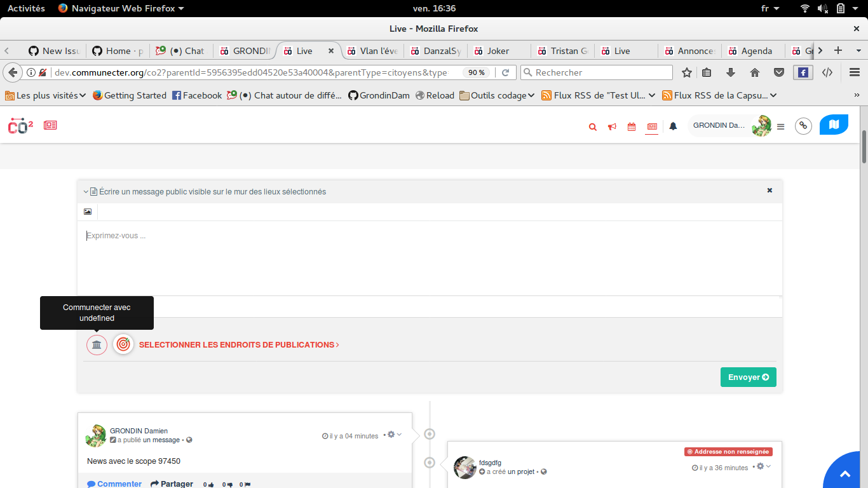Switch to the 'Annonce' tab
The width and height of the screenshot is (868, 488).
pyautogui.click(x=689, y=51)
